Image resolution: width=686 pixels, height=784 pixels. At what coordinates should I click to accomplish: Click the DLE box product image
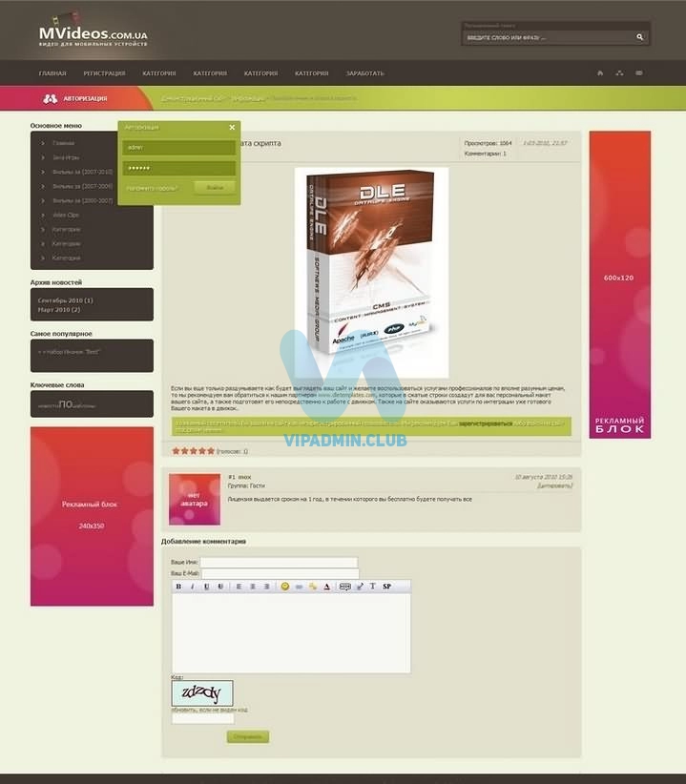[x=371, y=273]
